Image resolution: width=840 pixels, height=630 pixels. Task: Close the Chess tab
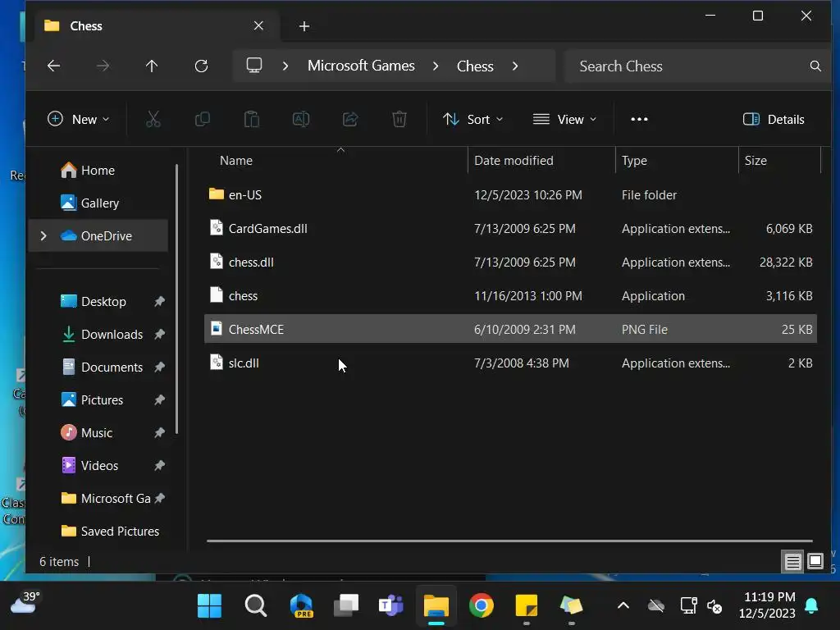click(258, 25)
